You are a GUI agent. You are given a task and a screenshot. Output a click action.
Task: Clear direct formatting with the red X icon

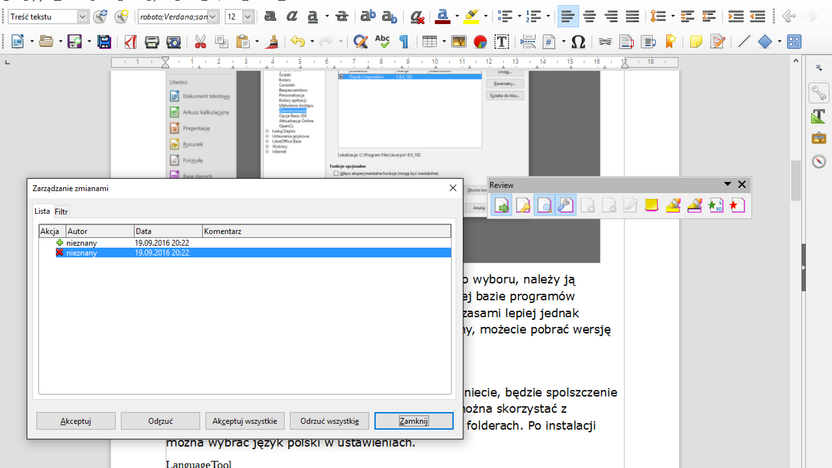click(417, 16)
